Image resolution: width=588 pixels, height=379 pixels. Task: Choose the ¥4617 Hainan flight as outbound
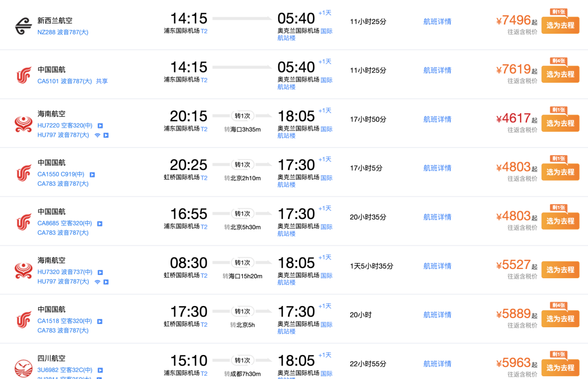[x=560, y=124]
